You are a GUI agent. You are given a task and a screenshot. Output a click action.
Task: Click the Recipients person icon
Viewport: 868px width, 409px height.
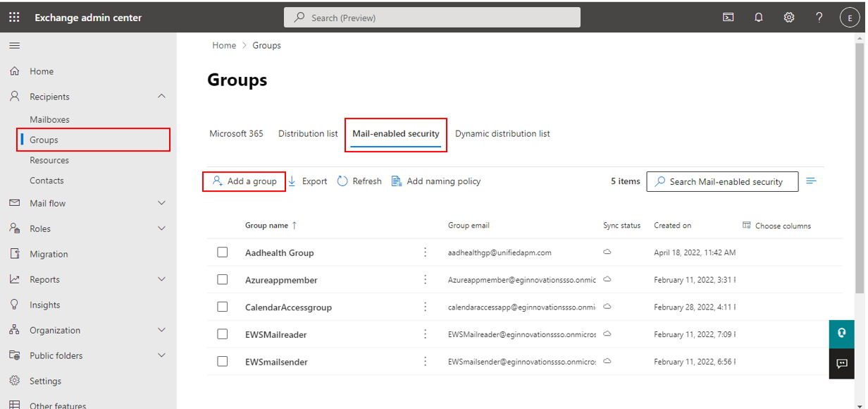point(14,97)
